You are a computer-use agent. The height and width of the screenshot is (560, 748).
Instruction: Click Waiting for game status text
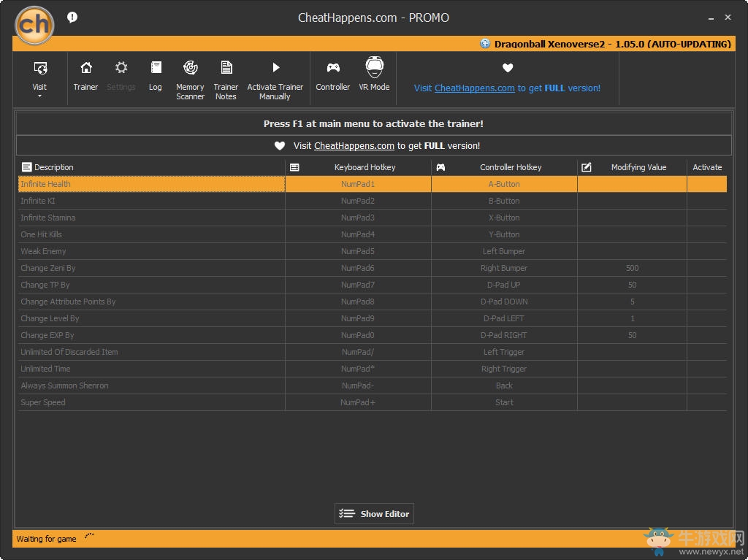click(46, 539)
